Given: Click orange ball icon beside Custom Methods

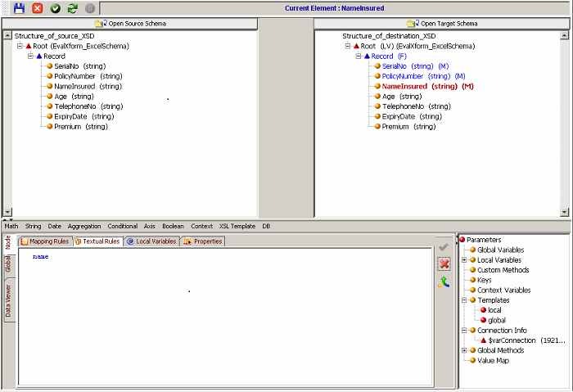Looking at the screenshot, I should (472, 270).
